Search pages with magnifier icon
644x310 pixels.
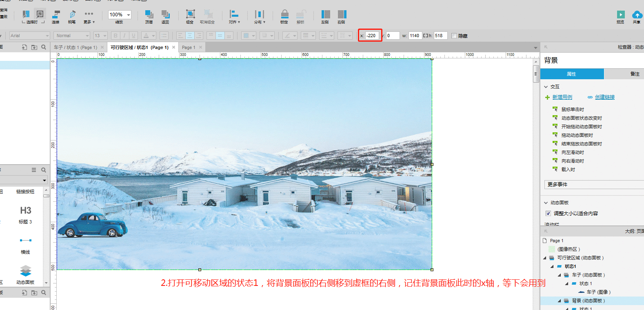click(44, 47)
